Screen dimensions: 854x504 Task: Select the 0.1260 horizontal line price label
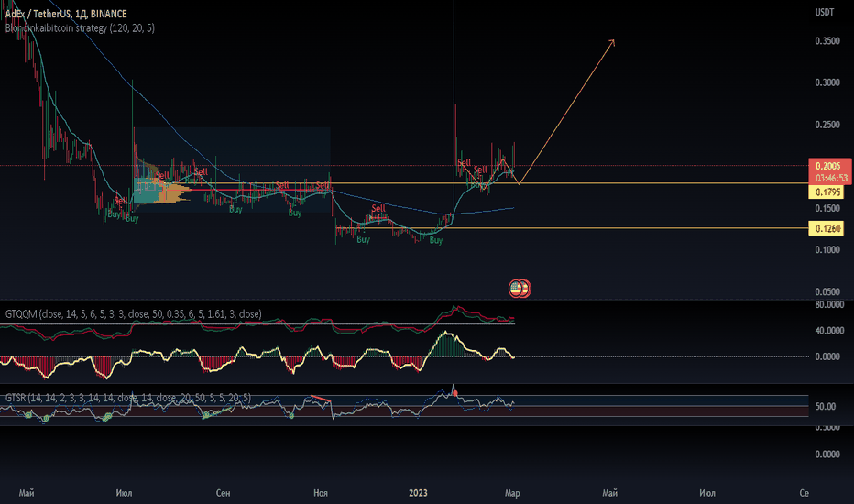(x=827, y=228)
